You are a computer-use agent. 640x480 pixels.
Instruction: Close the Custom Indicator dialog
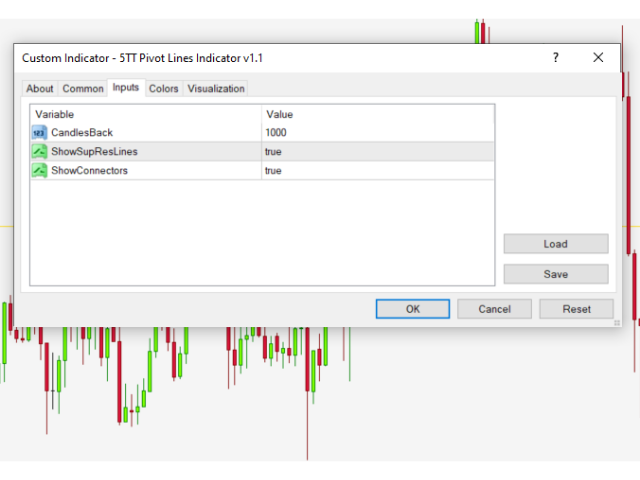pos(598,58)
